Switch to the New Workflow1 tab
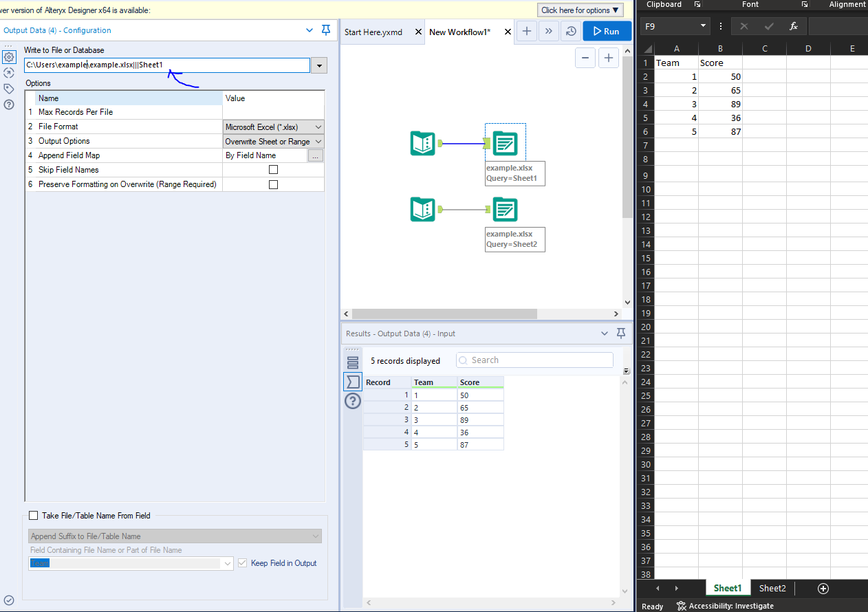Screen dimensions: 868x612 tap(459, 32)
